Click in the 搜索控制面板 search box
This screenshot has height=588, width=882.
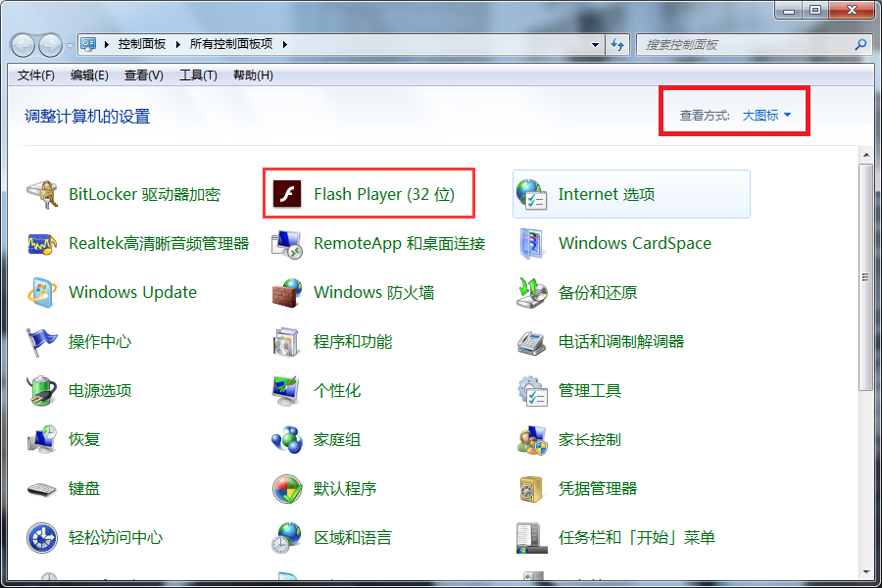pos(745,45)
